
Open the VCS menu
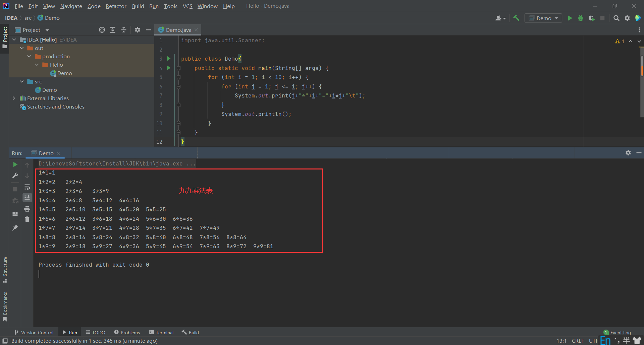coord(187,6)
